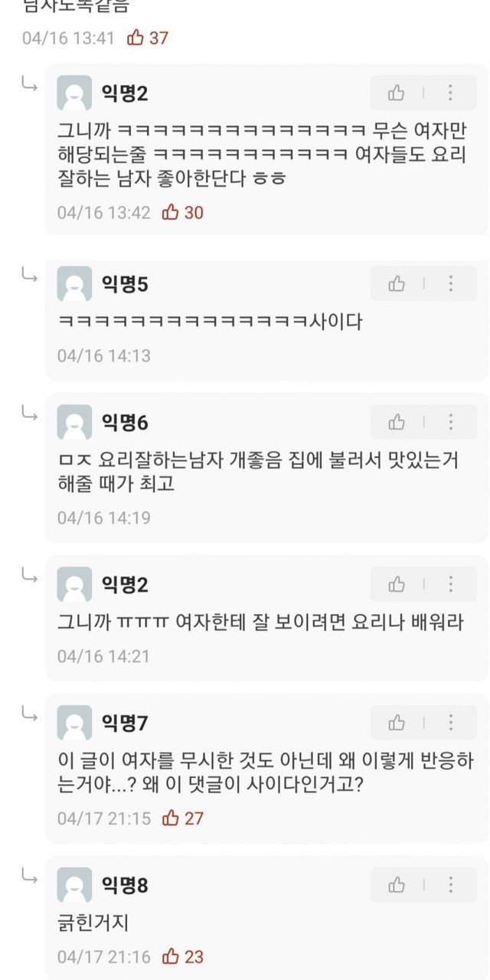Click the 익명6 username
The width and height of the screenshot is (490, 980).
coord(125,422)
